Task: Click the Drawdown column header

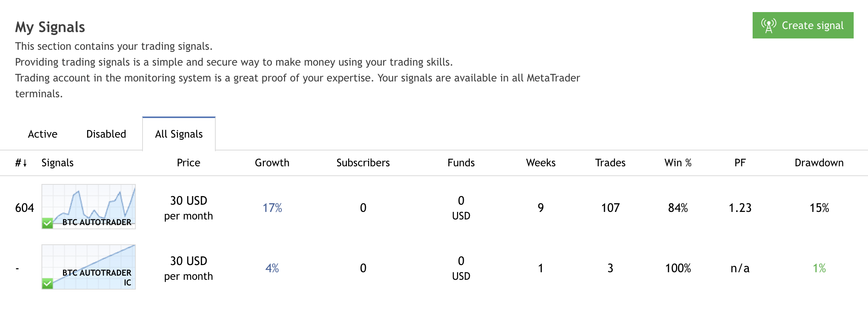Action: 819,163
